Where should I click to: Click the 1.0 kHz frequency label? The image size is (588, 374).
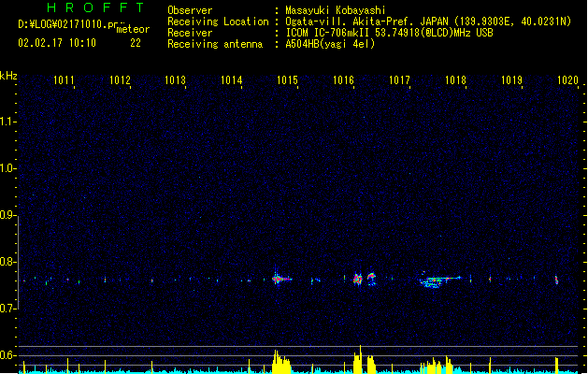click(7, 168)
